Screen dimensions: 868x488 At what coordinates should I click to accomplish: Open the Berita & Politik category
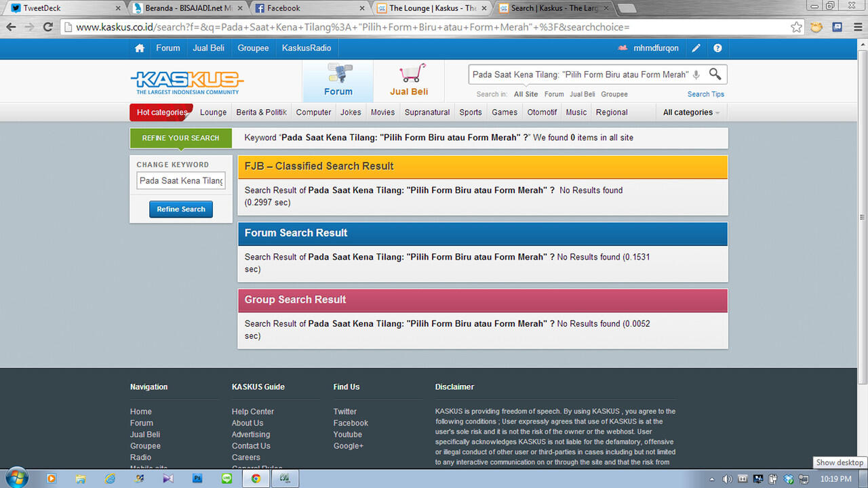(262, 113)
